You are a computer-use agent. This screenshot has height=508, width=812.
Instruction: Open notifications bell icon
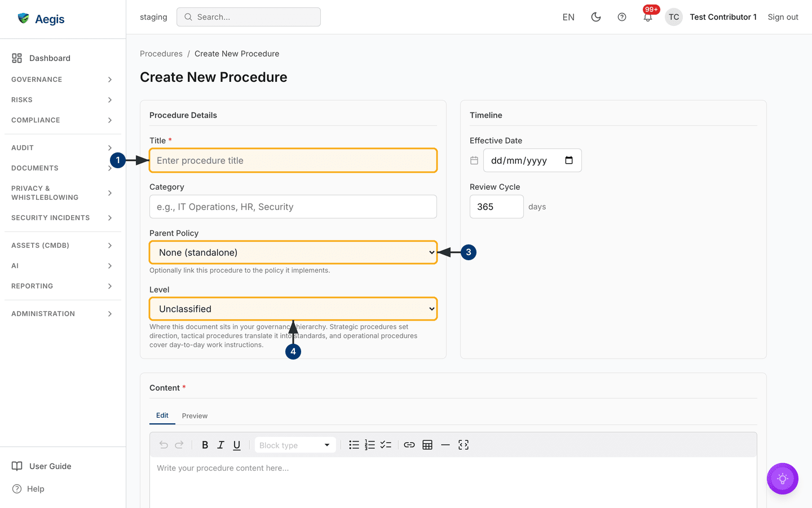tap(648, 17)
